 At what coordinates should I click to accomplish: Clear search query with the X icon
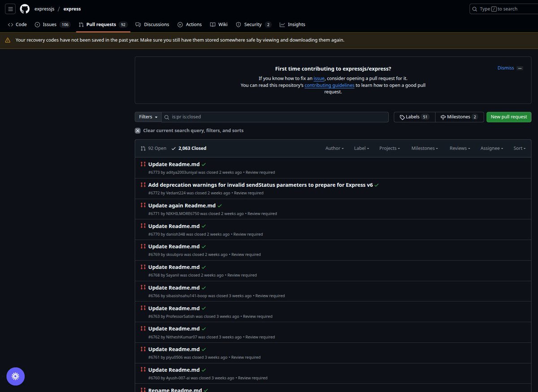click(138, 131)
